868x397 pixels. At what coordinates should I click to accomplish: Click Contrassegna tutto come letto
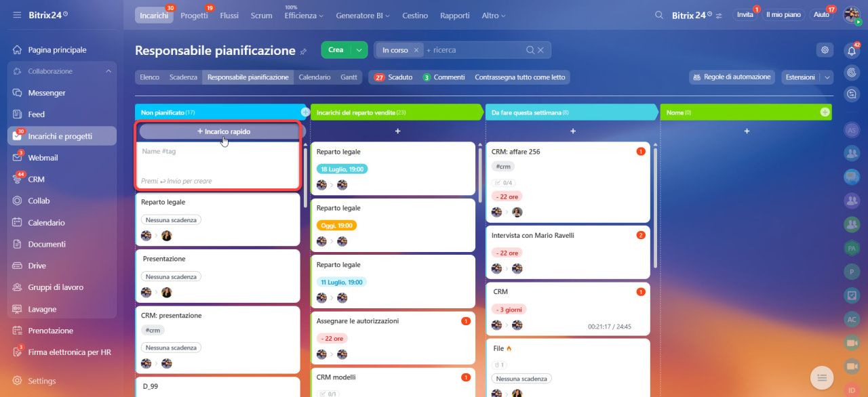519,77
